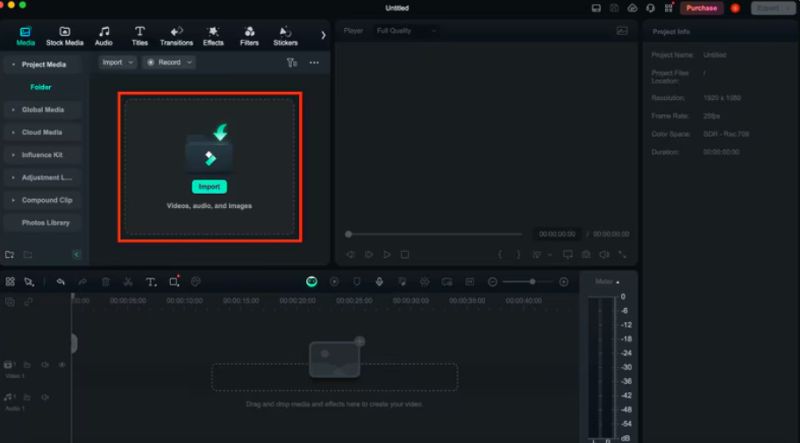Viewport: 800px width, 443px height.
Task: Open the Record dropdown
Action: [169, 62]
